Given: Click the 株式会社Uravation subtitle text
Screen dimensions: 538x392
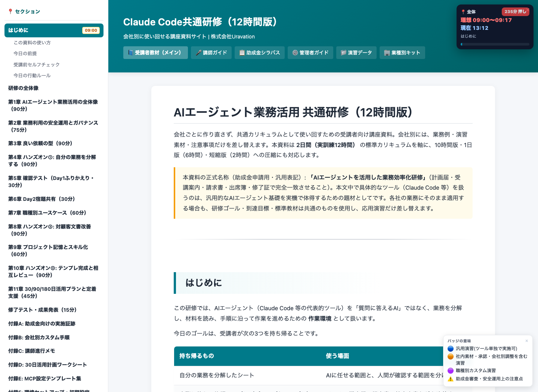Looking at the screenshot, I should (x=233, y=37).
